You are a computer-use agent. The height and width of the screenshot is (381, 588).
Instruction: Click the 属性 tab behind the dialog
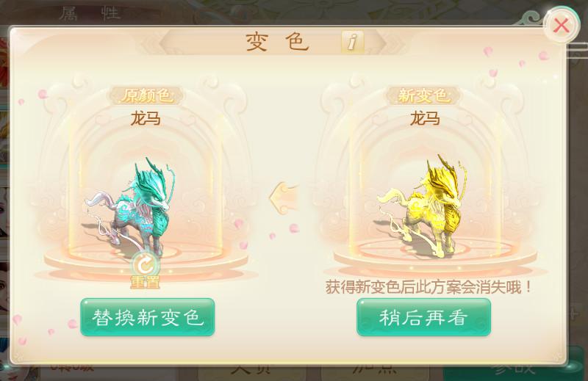[89, 13]
